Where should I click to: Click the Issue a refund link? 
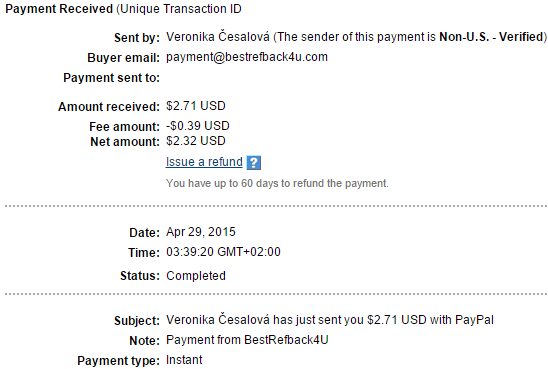[x=204, y=162]
